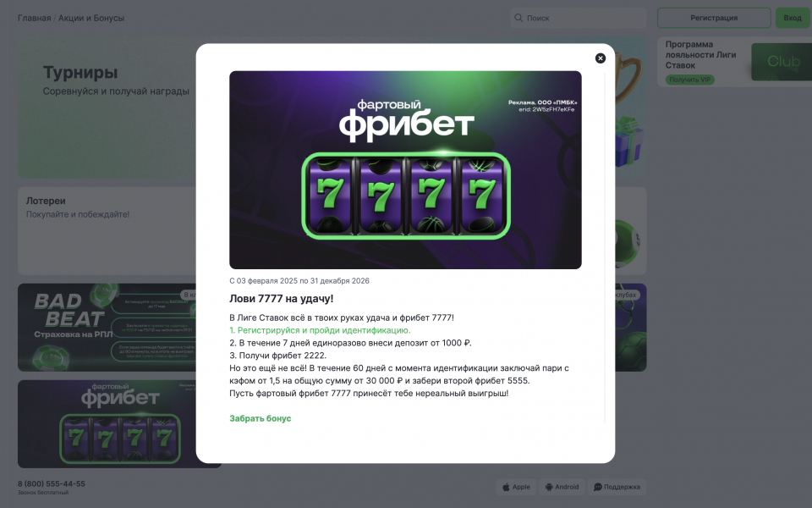Call the 8 (800) 555-44-55 number
The image size is (812, 508).
pos(52,483)
